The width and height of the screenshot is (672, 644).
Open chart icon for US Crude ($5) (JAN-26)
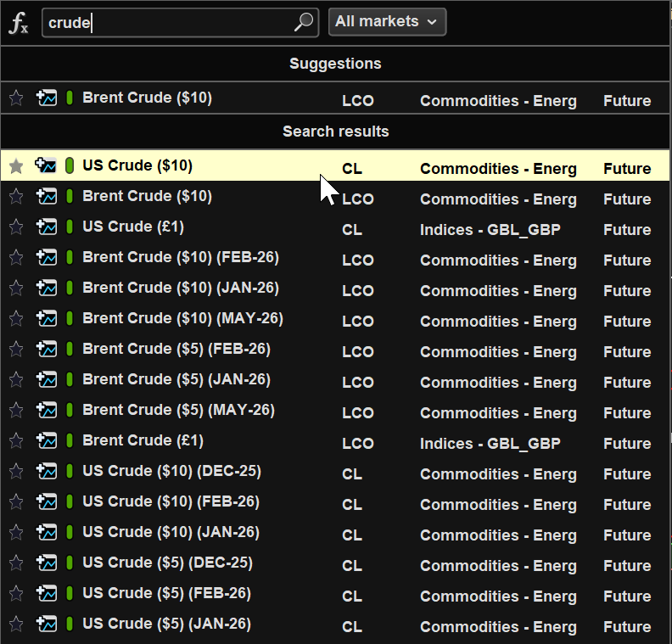47,624
